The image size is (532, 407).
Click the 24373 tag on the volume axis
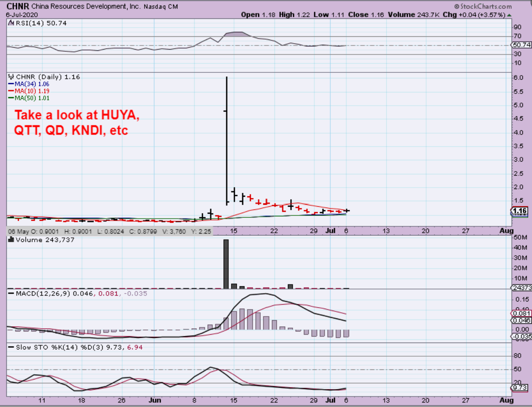(522, 288)
